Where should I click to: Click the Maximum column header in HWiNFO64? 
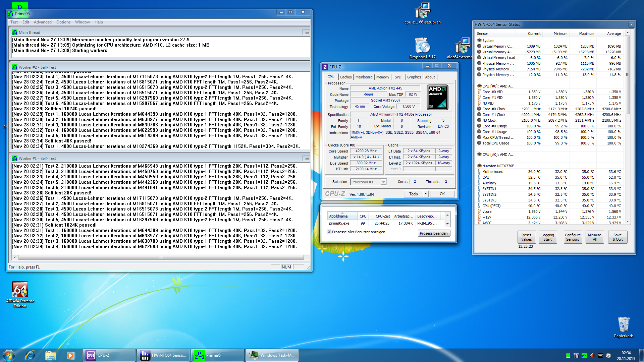[583, 34]
